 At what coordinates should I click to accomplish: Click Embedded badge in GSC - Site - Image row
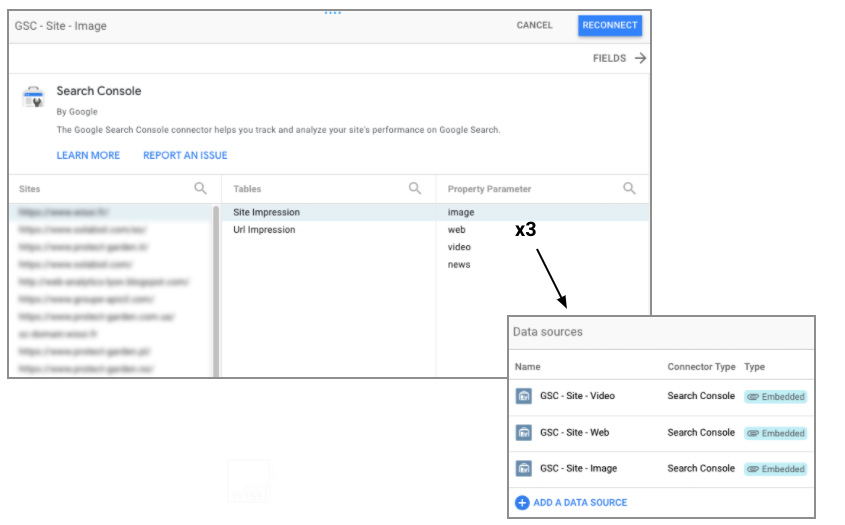click(775, 469)
